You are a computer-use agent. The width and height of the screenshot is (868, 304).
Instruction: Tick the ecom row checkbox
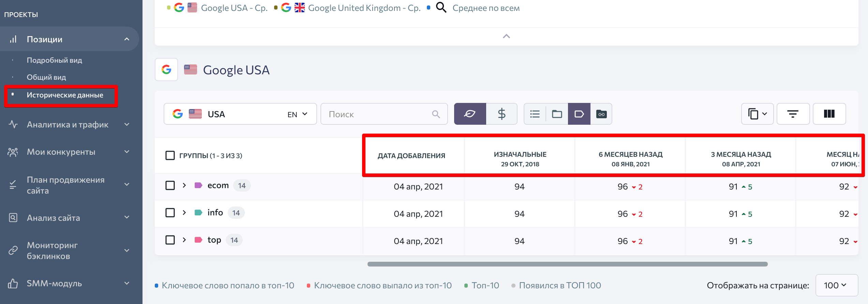click(170, 185)
